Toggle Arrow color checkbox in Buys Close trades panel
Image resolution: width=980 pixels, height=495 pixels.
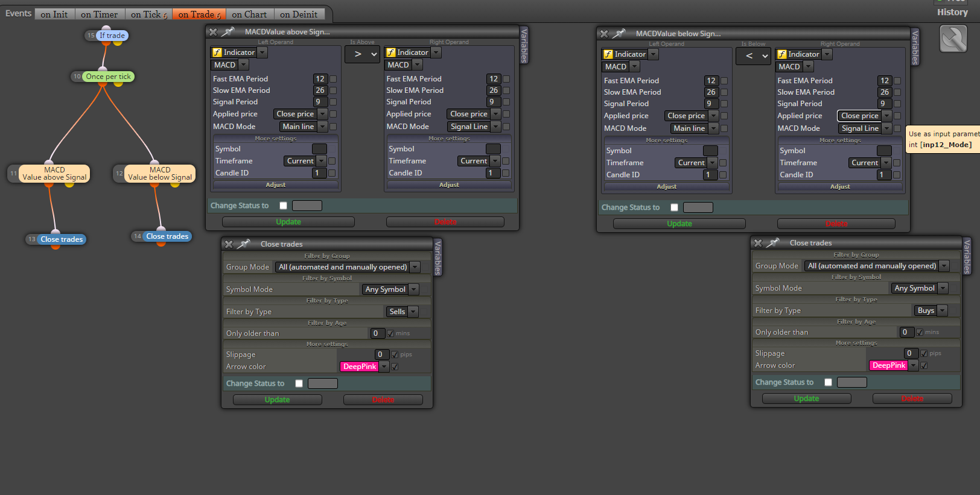pyautogui.click(x=924, y=365)
